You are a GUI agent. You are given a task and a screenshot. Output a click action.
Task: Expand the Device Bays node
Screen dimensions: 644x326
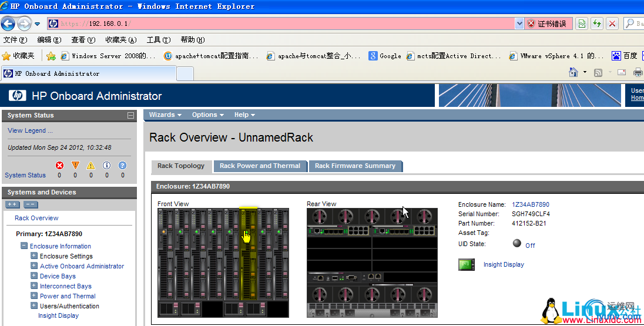34,275
